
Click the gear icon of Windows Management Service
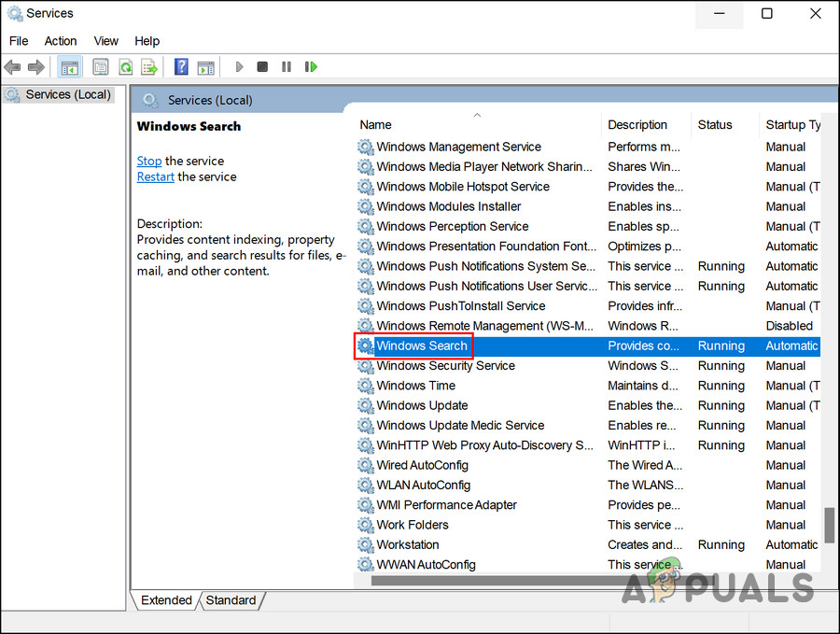[365, 147]
